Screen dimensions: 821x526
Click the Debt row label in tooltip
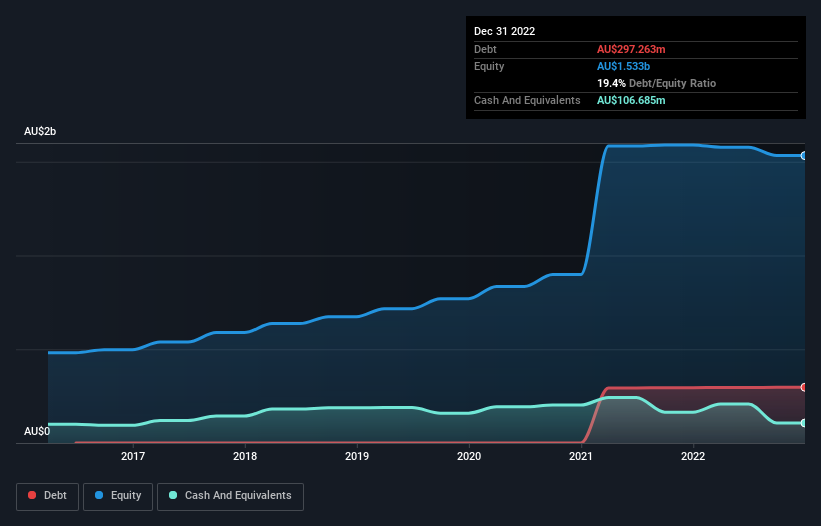click(485, 49)
